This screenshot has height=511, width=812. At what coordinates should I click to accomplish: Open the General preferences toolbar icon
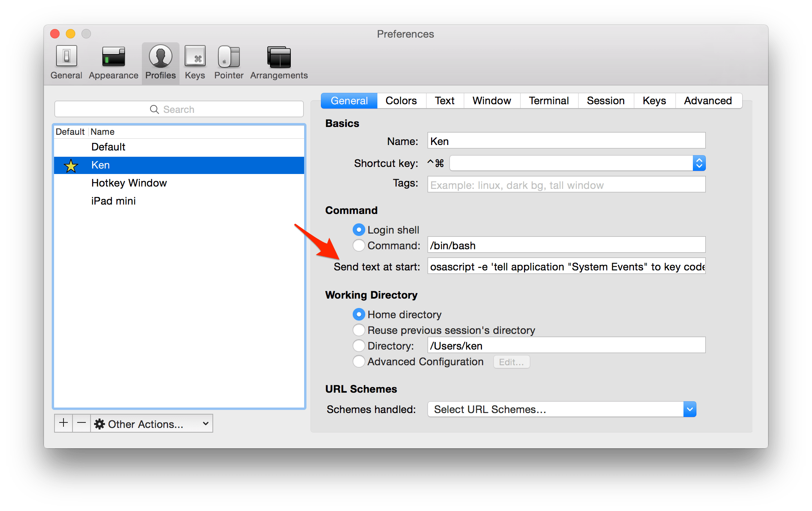click(x=66, y=62)
